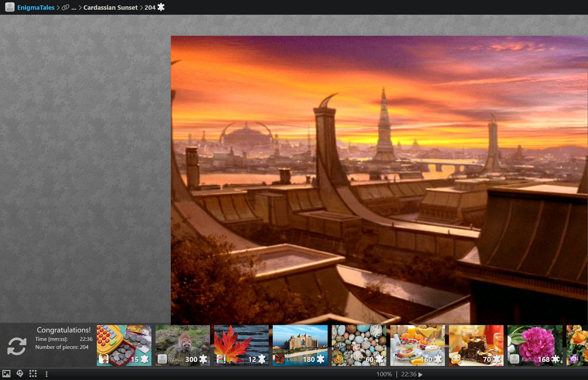Image resolution: width=588 pixels, height=380 pixels.
Task: Click the Time 22:36 result line
Action: click(64, 339)
